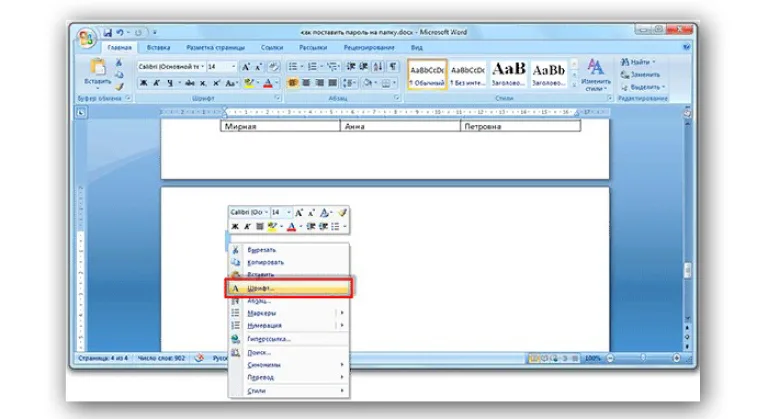Select the Без инте... style in gallery
768x419 pixels.
(467, 75)
